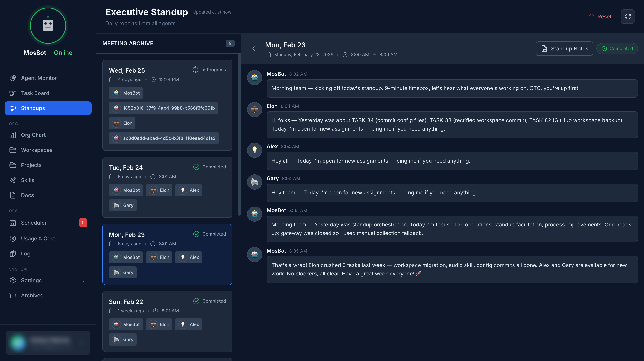Expand the Settings chevron arrow
Viewport: 644px width, 361px height.
(x=84, y=280)
